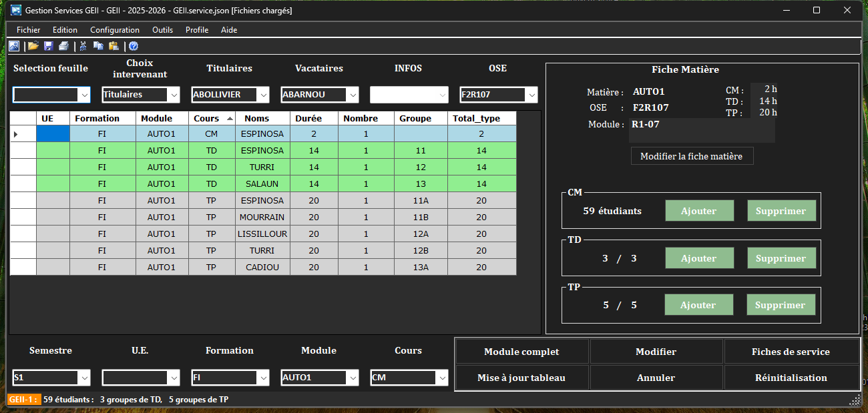Viewport: 868px width, 413px height.
Task: Open the OSE dropdown showing F2R107
Action: [x=532, y=95]
